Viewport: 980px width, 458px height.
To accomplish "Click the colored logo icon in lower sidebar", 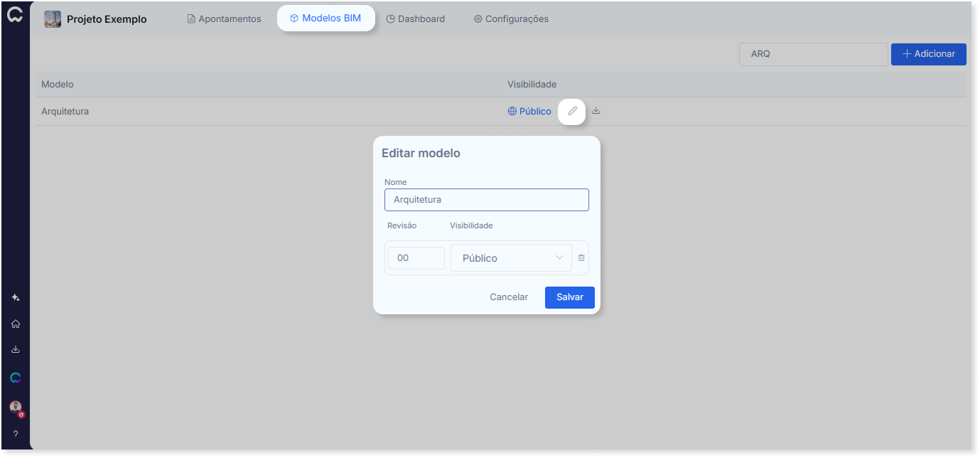I will [x=16, y=378].
